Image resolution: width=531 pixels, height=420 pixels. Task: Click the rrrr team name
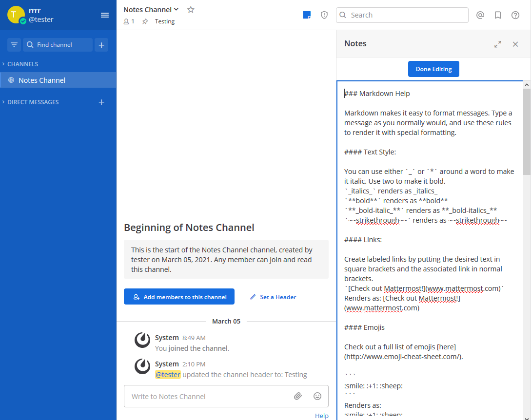(x=35, y=11)
